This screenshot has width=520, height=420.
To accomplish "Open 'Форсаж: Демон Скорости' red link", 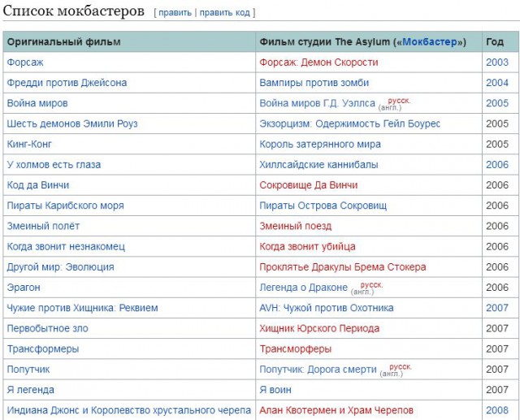I will (318, 63).
